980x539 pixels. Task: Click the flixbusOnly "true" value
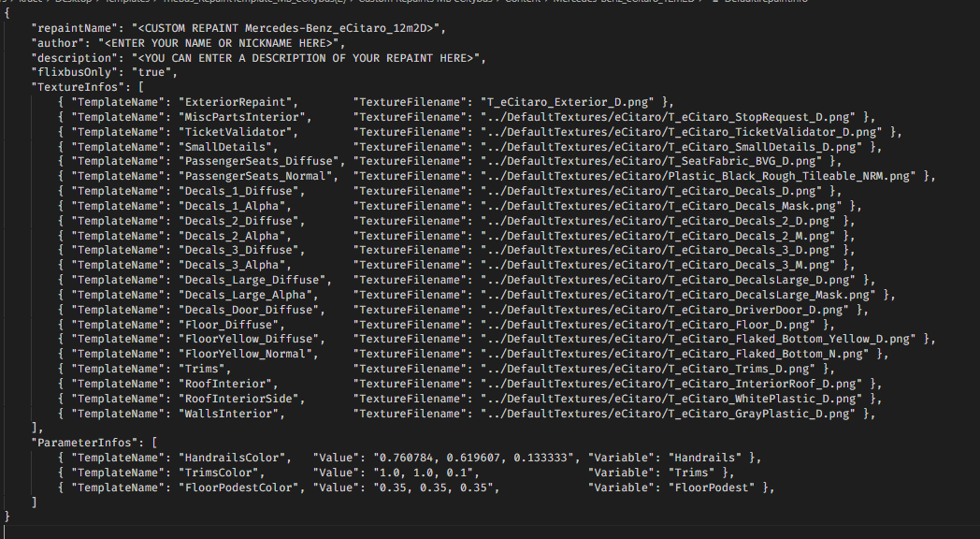click(x=152, y=72)
